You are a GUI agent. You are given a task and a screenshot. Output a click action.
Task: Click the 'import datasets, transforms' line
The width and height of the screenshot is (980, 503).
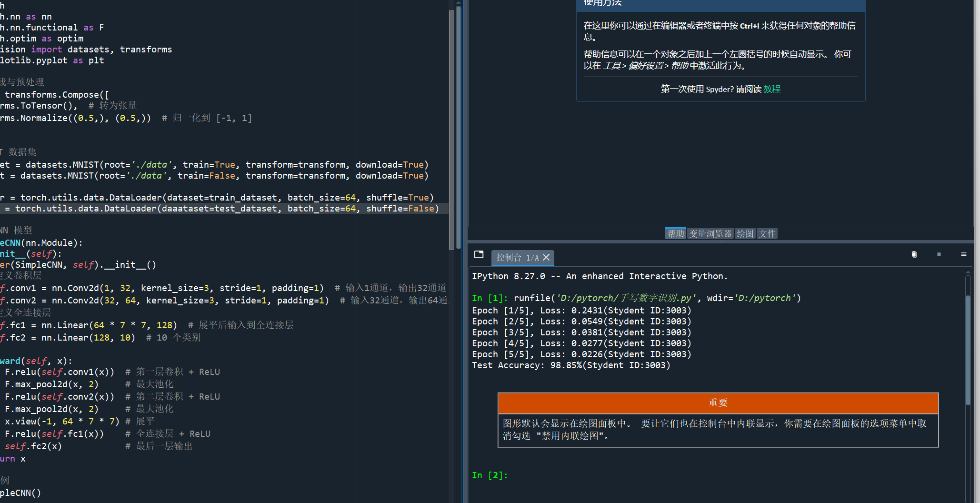86,50
